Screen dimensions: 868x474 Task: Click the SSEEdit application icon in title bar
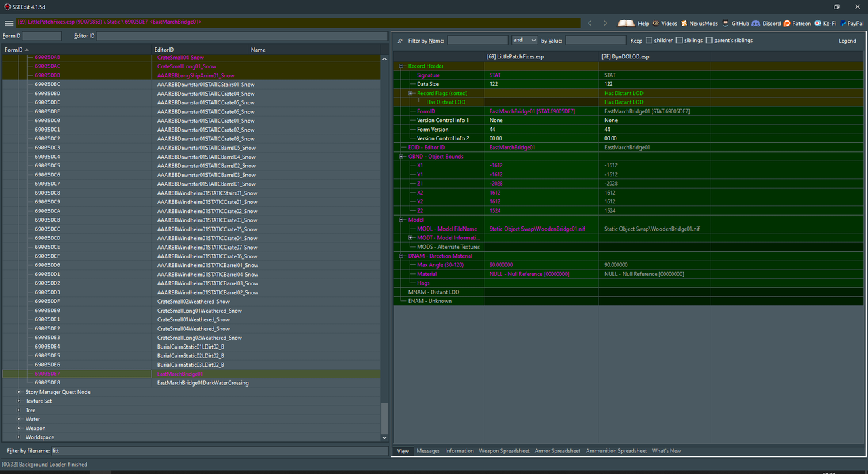tap(6, 7)
